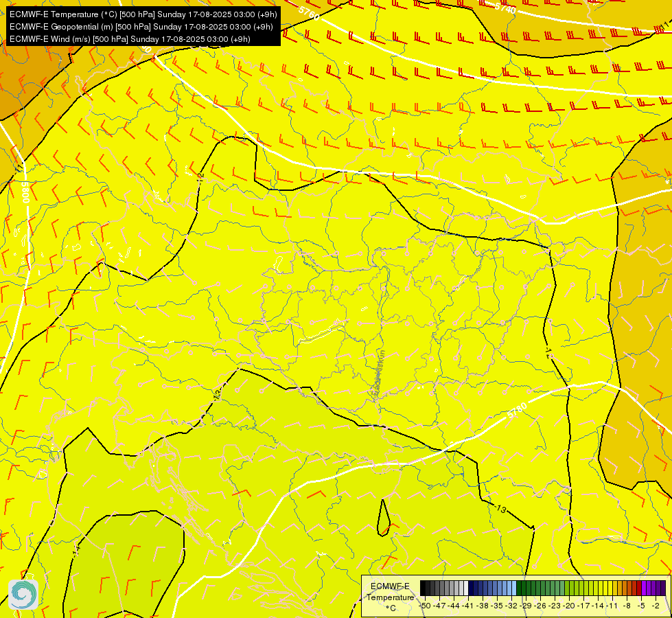Click the -20 legend tick label

click(x=569, y=606)
